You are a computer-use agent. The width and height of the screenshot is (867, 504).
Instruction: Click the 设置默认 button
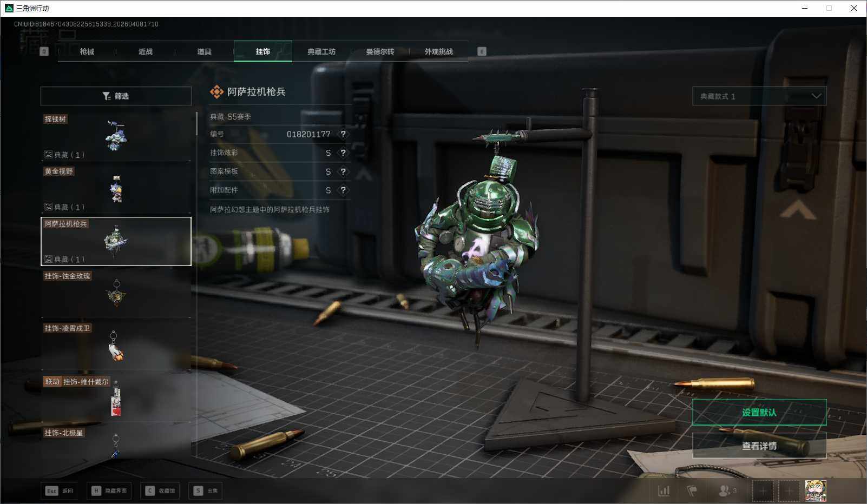[x=759, y=413]
